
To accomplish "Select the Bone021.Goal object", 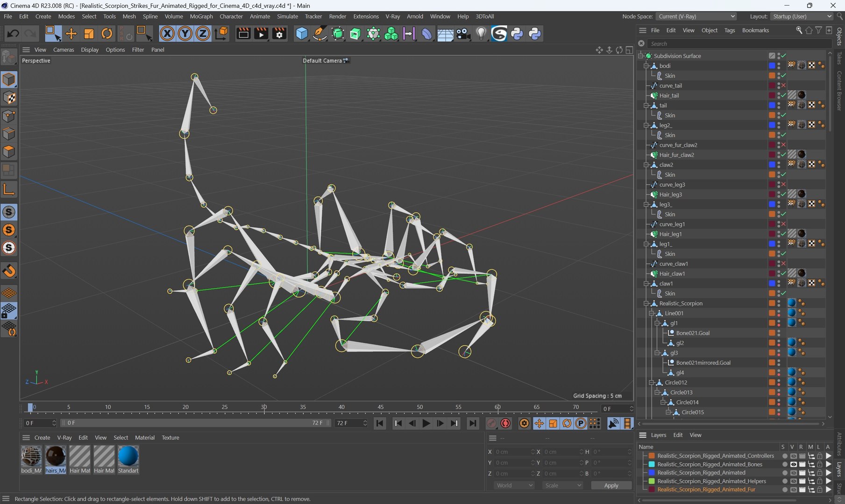I will tap(693, 333).
